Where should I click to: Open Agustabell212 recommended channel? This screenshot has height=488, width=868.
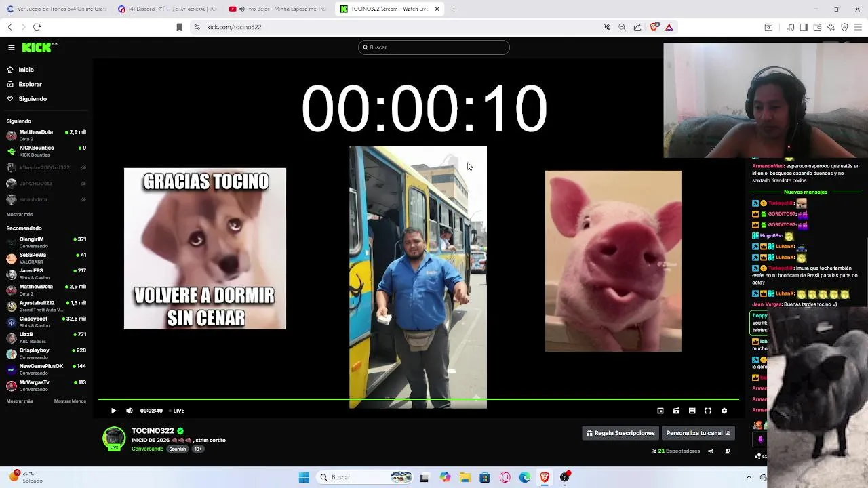(46, 306)
